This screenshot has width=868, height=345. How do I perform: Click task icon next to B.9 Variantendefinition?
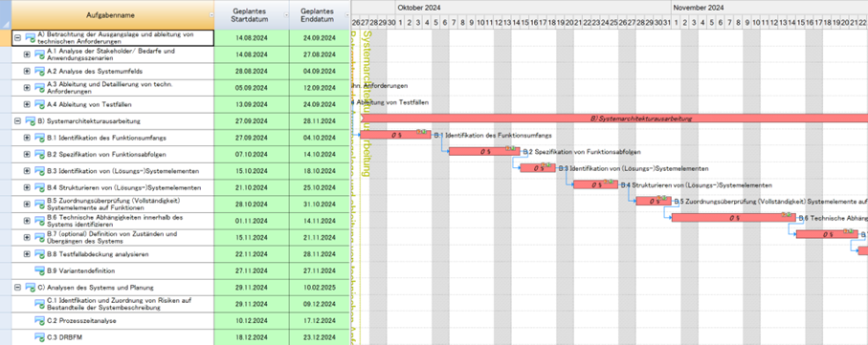coord(39,270)
